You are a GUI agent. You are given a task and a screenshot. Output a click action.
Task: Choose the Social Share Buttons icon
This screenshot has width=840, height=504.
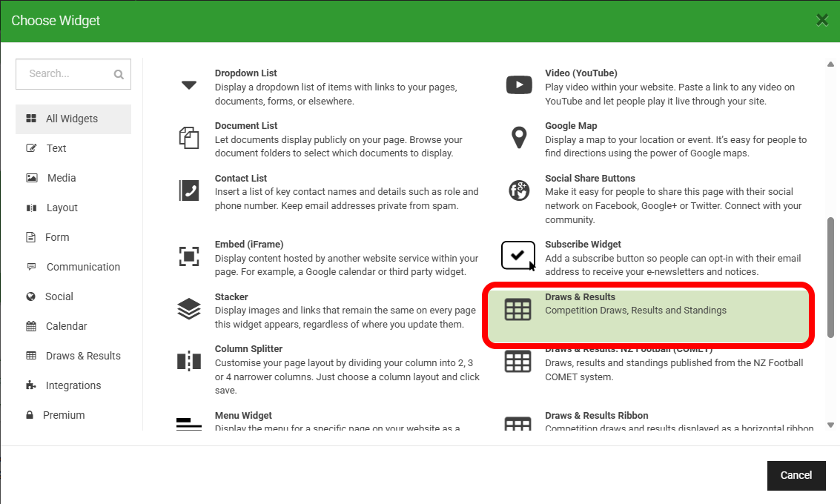pos(519,190)
